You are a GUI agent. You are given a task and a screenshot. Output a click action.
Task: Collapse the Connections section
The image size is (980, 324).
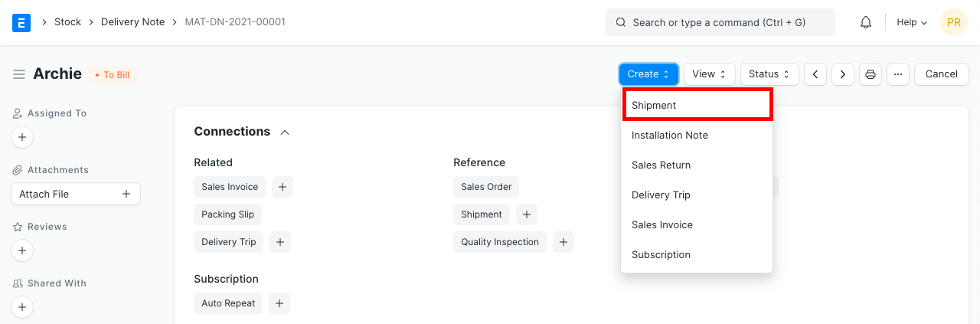pos(285,133)
